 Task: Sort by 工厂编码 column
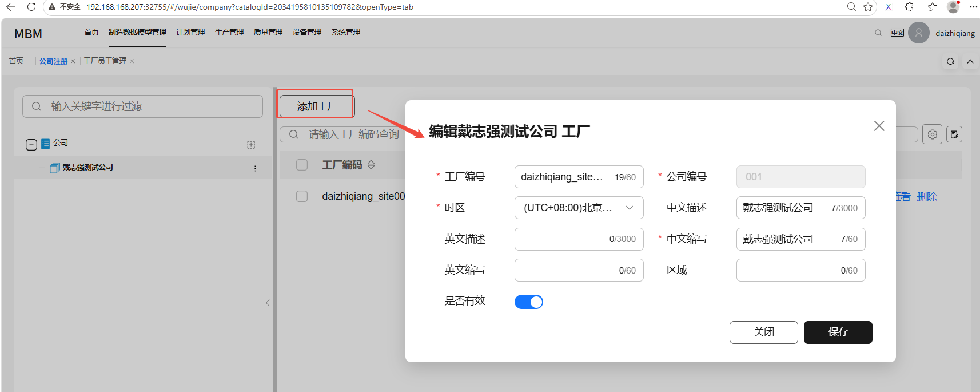[x=371, y=165]
